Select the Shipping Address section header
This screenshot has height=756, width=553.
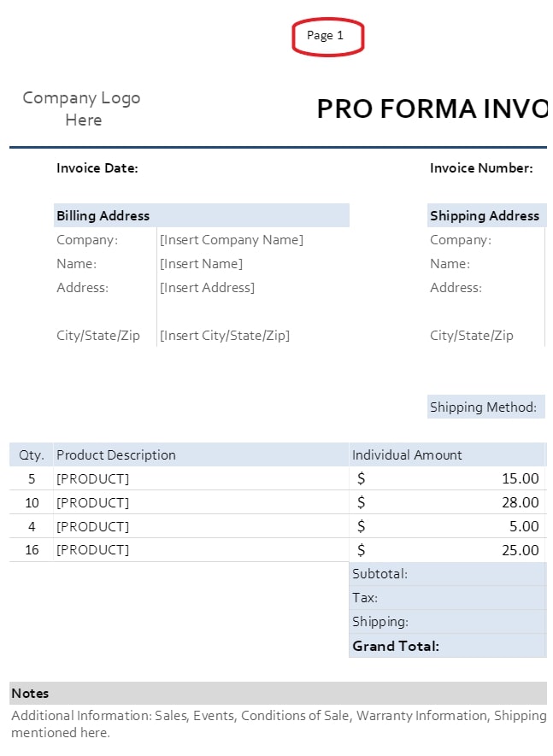(x=485, y=216)
